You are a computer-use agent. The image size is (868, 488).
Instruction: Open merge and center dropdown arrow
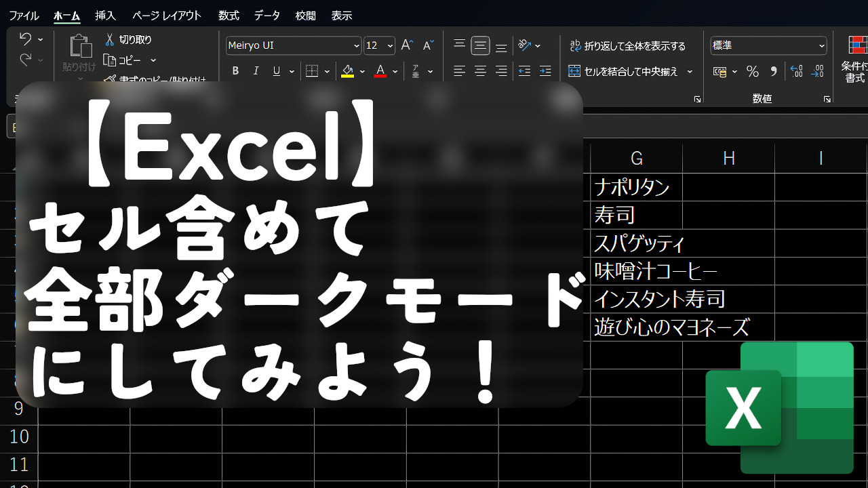[690, 71]
